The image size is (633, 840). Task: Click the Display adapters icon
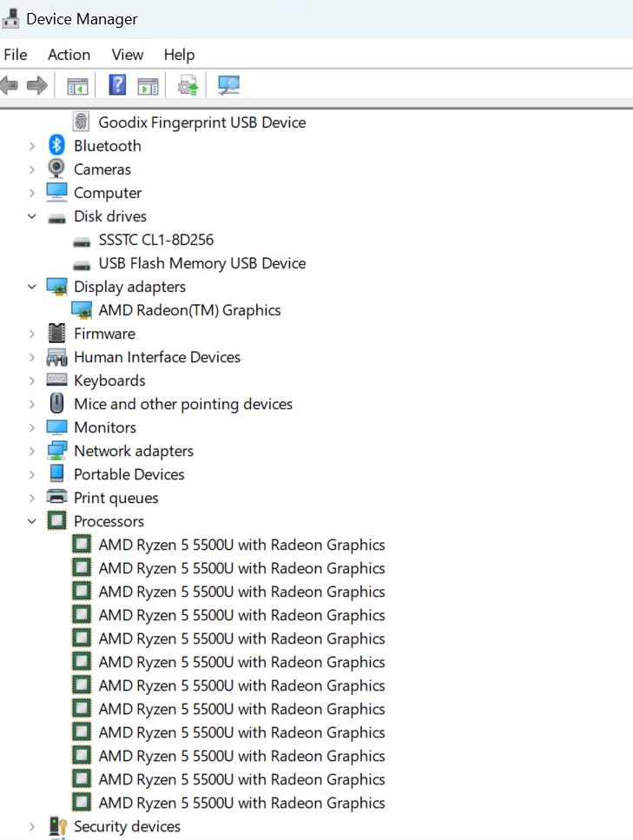[56, 288]
